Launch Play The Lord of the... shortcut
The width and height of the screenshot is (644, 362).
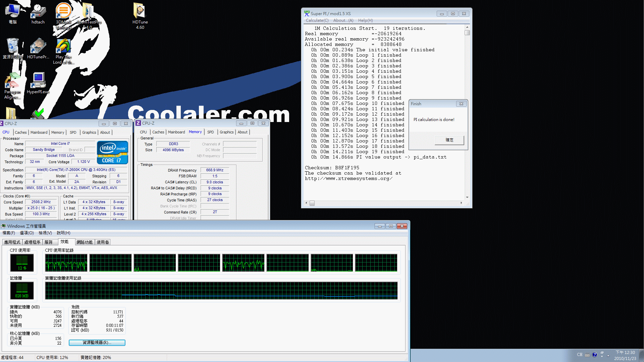tap(63, 51)
